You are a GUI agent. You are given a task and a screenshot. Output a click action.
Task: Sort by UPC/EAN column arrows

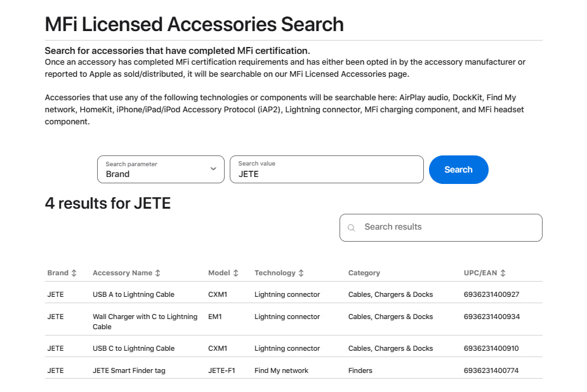503,273
